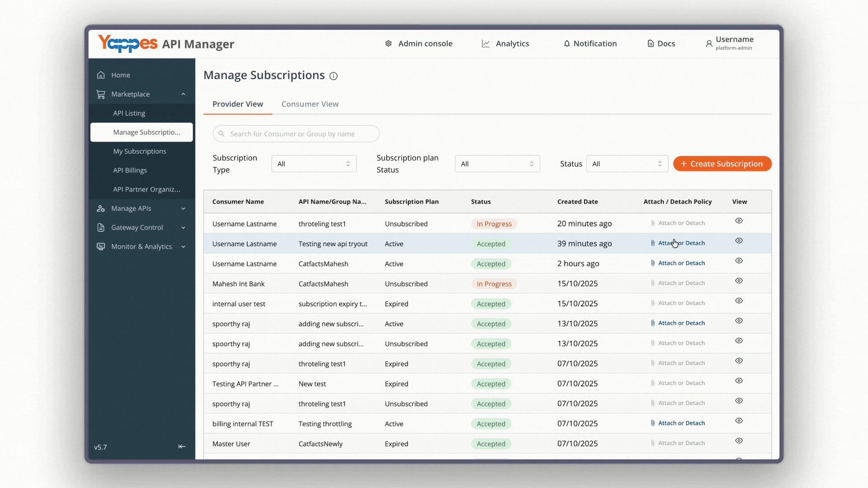The height and width of the screenshot is (488, 868).
Task: Click the Create Subscription button
Action: [722, 164]
